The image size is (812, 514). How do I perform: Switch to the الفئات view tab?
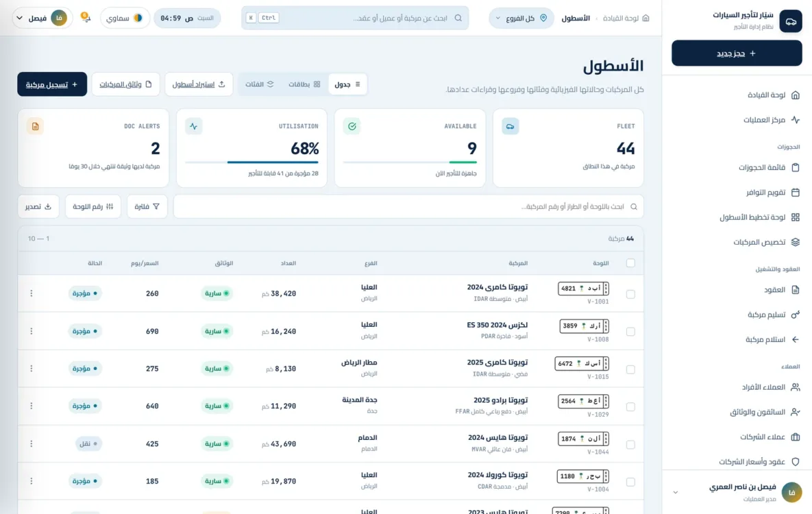(260, 84)
